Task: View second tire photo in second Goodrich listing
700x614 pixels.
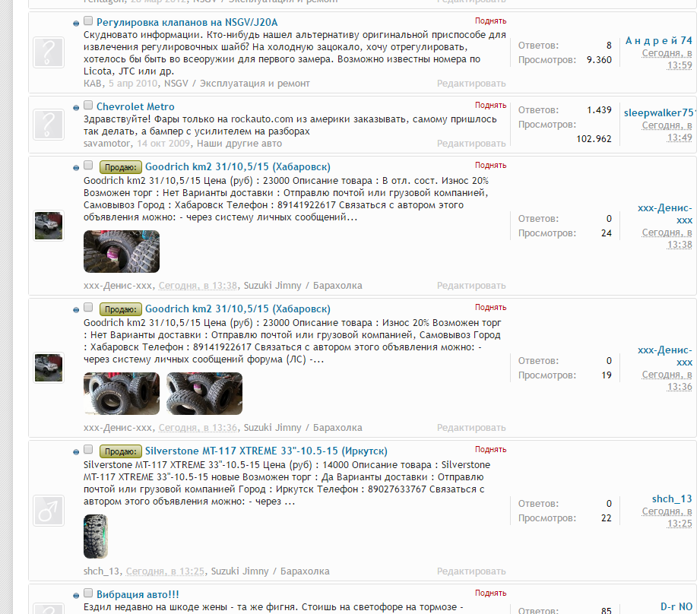Action: tap(204, 394)
